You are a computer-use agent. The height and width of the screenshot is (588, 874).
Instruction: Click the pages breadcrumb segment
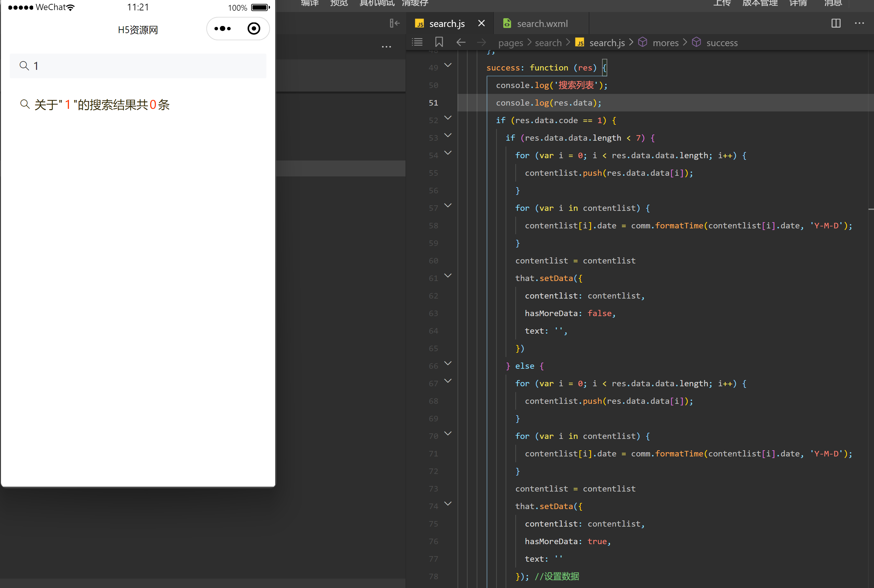pyautogui.click(x=510, y=43)
